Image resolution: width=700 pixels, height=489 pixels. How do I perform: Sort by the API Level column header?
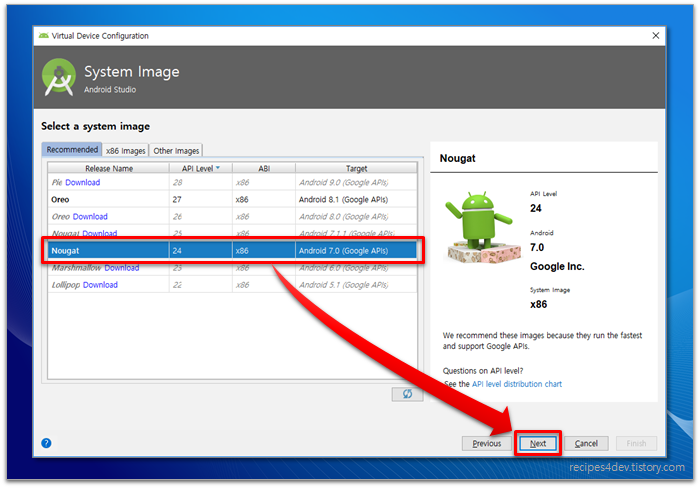(200, 168)
